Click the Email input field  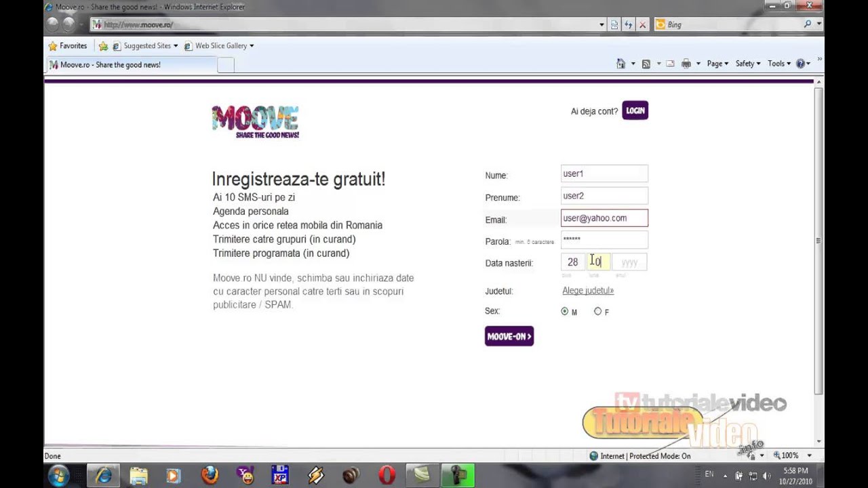[604, 218]
